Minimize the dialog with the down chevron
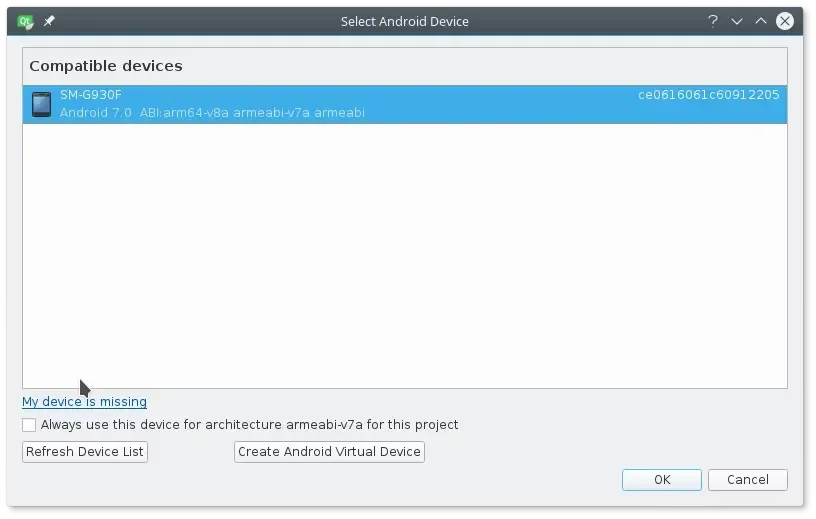 click(736, 21)
